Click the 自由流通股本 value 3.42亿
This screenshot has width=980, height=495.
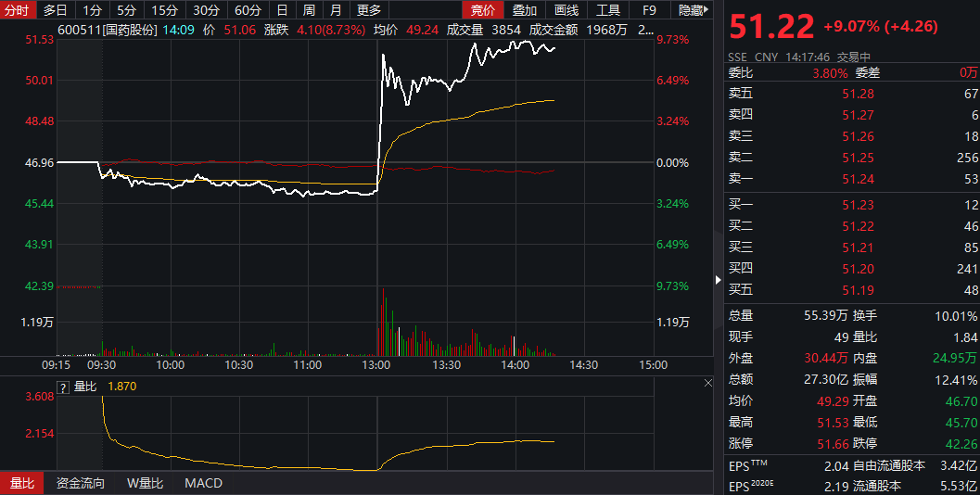958,465
